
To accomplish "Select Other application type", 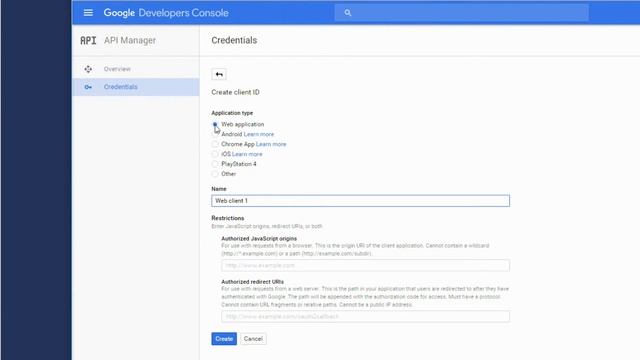I will tap(215, 174).
